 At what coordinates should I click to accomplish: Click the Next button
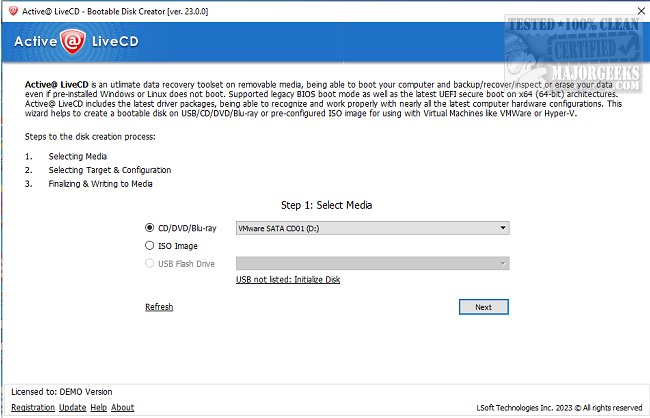483,307
